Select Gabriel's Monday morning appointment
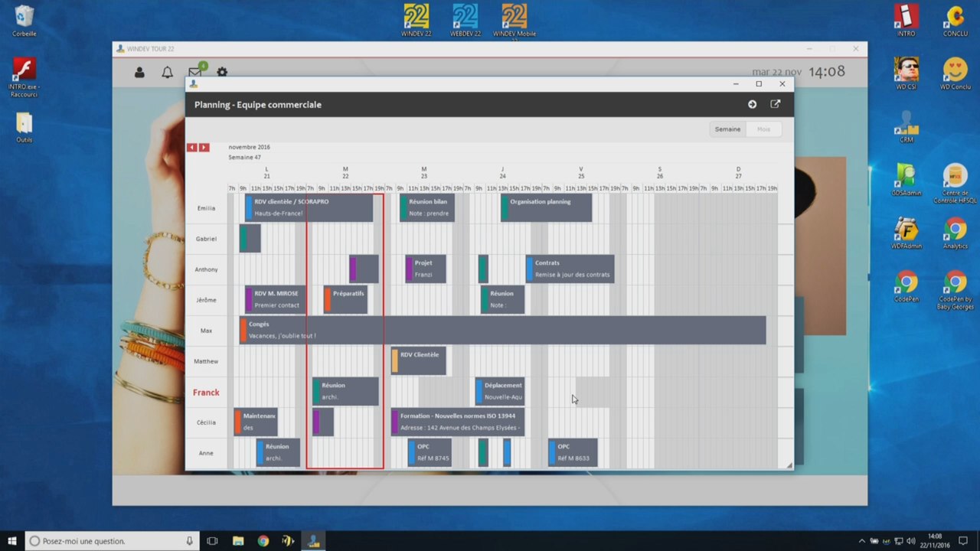The width and height of the screenshot is (980, 551). 250,238
